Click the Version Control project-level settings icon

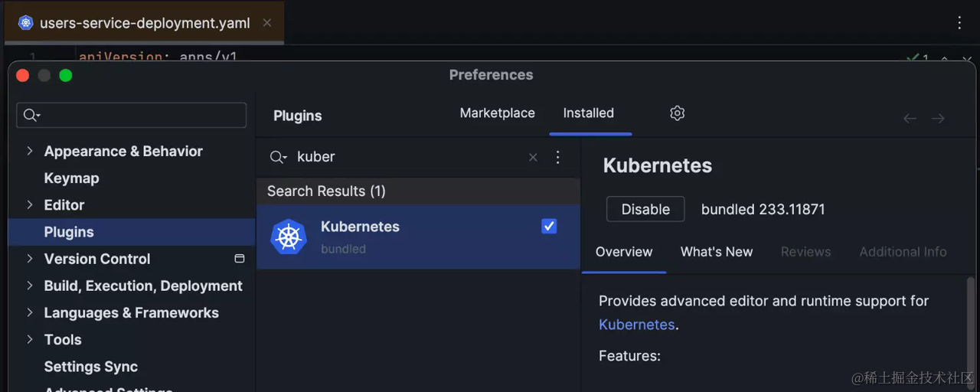[x=239, y=259]
